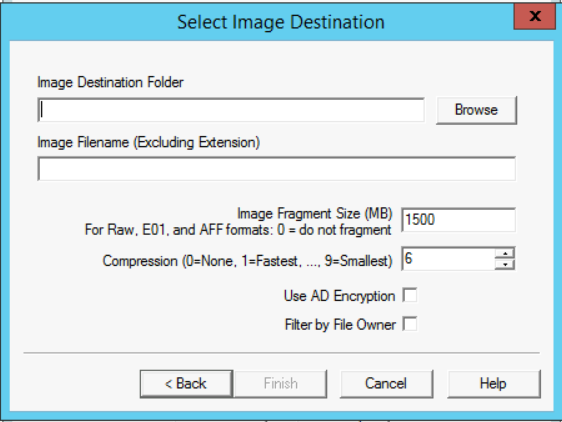The image size is (562, 422).
Task: Toggle the Filter by File Owner checkbox
Action: (410, 324)
